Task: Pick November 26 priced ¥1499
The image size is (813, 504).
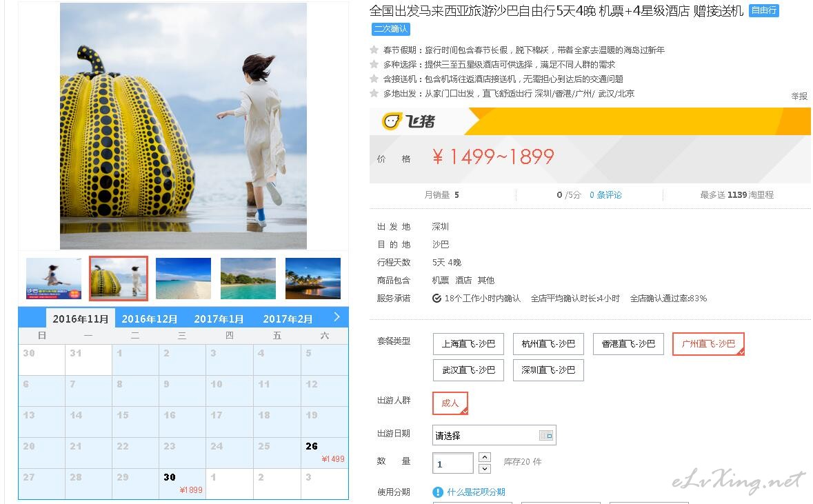Action: [x=325, y=453]
